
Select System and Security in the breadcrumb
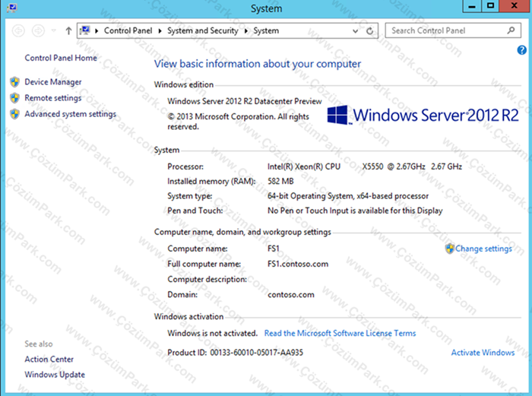point(203,30)
